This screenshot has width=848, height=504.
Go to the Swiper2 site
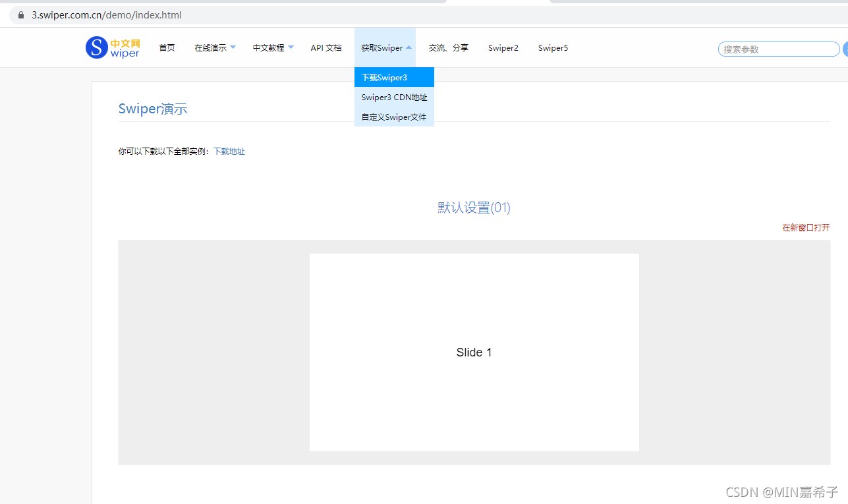tap(503, 47)
